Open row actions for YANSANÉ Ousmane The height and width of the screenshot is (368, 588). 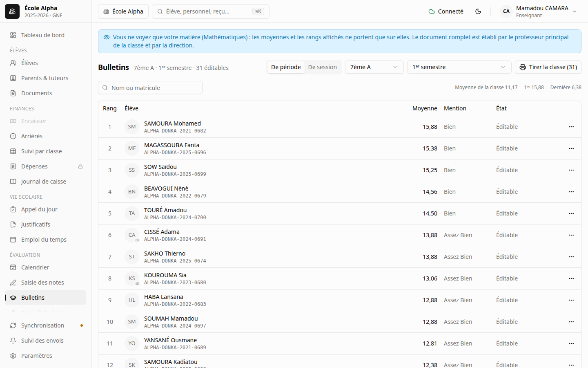tap(571, 343)
